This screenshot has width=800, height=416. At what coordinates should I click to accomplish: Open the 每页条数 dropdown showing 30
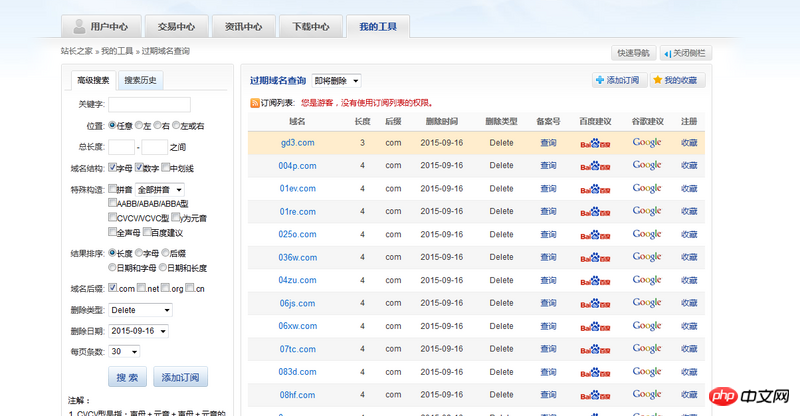tap(125, 352)
